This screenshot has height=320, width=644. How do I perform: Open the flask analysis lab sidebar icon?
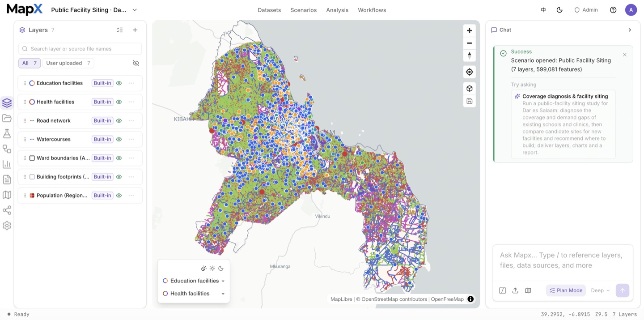[x=7, y=133]
